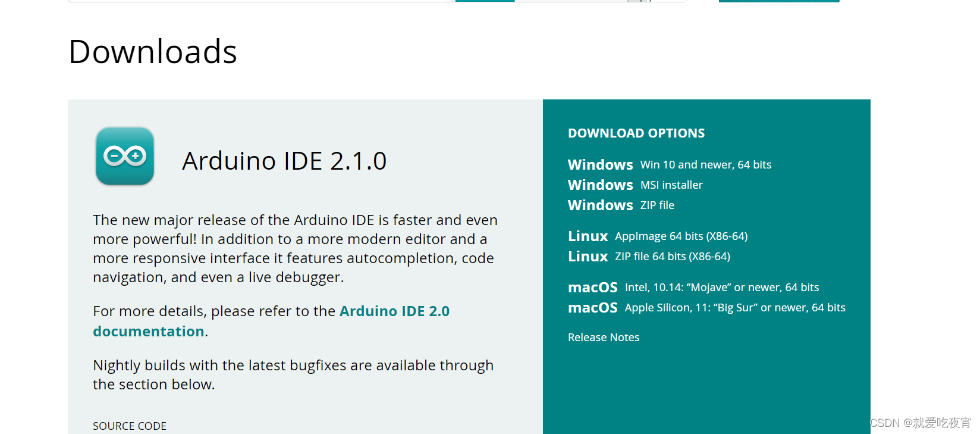Click the Downloads page heading
The width and height of the screenshot is (980, 434).
point(153,52)
